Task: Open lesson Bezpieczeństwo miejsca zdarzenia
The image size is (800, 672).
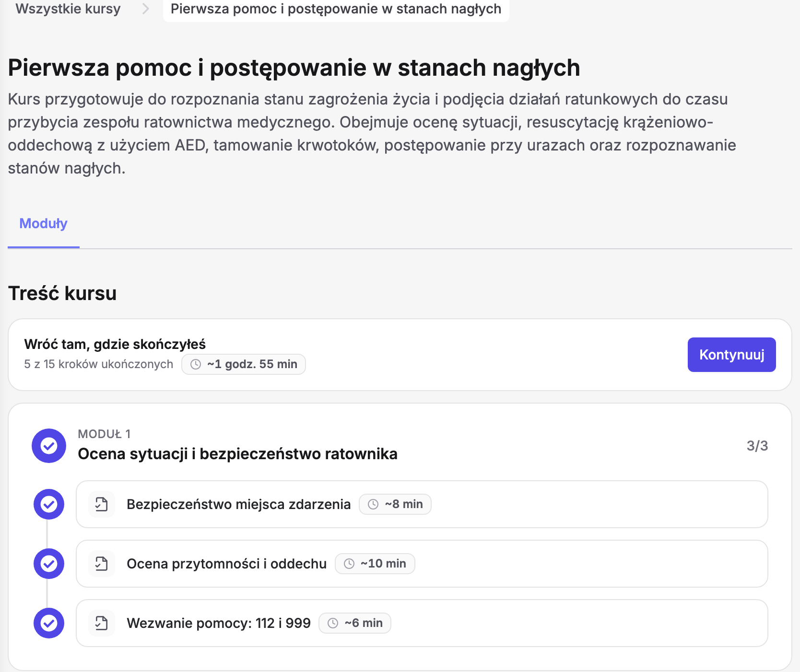Action: pos(422,504)
